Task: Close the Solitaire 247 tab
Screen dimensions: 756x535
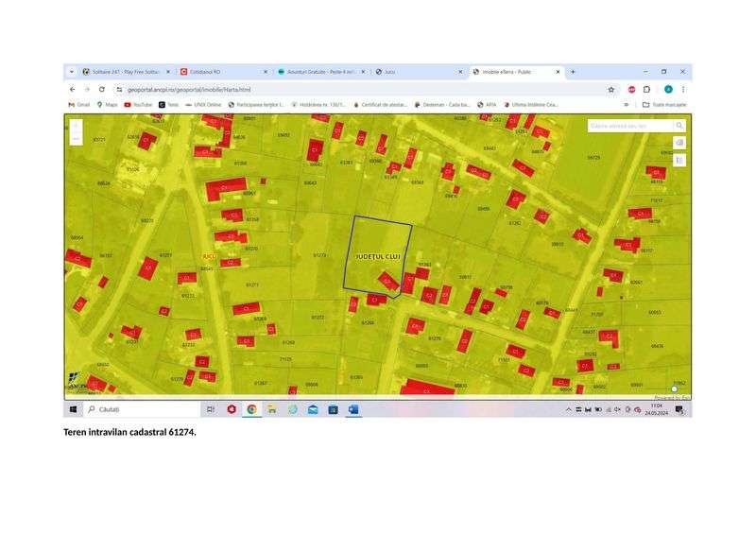Action: point(168,72)
